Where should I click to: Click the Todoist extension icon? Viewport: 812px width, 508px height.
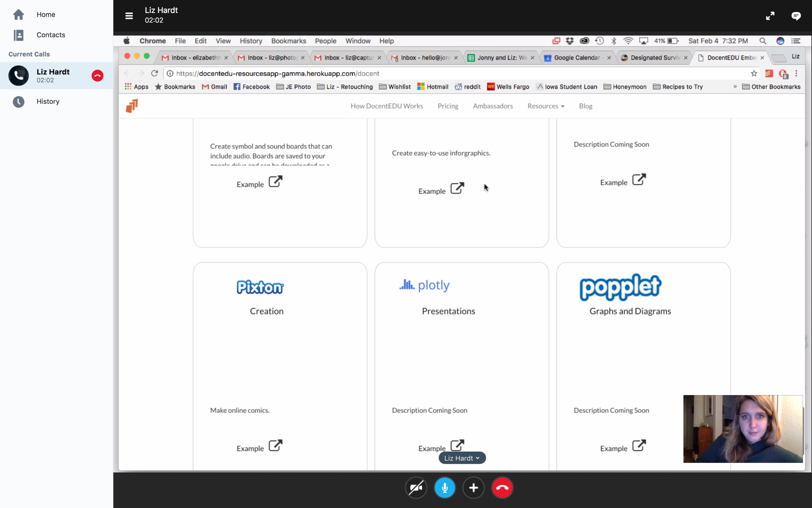769,73
